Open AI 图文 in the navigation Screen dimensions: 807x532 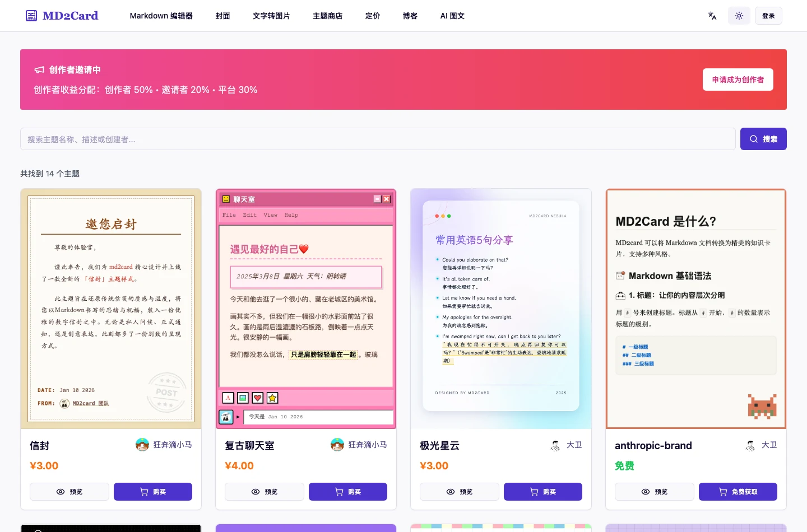(452, 16)
